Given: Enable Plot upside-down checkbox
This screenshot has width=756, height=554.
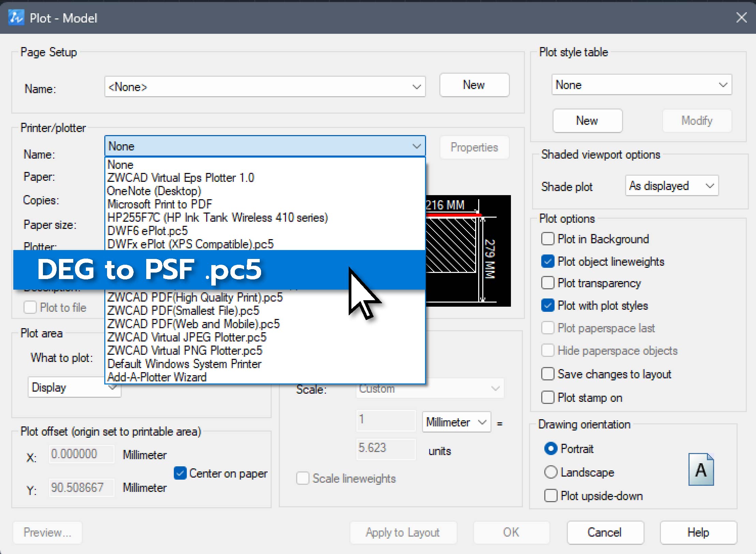Looking at the screenshot, I should click(551, 496).
